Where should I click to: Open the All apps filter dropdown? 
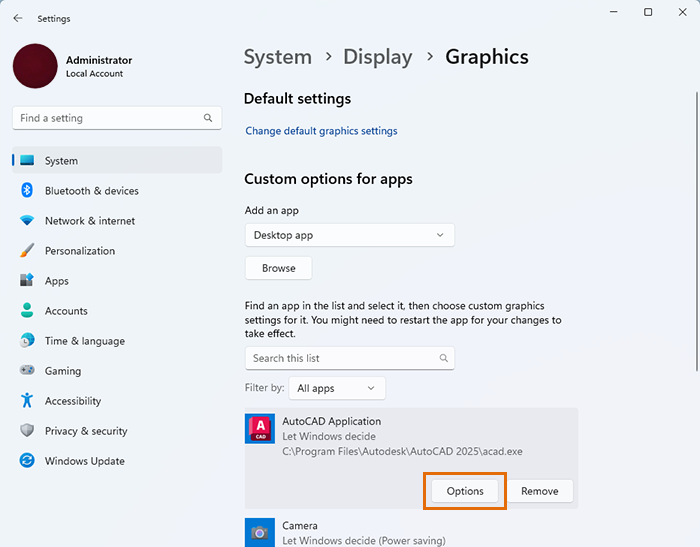point(337,388)
